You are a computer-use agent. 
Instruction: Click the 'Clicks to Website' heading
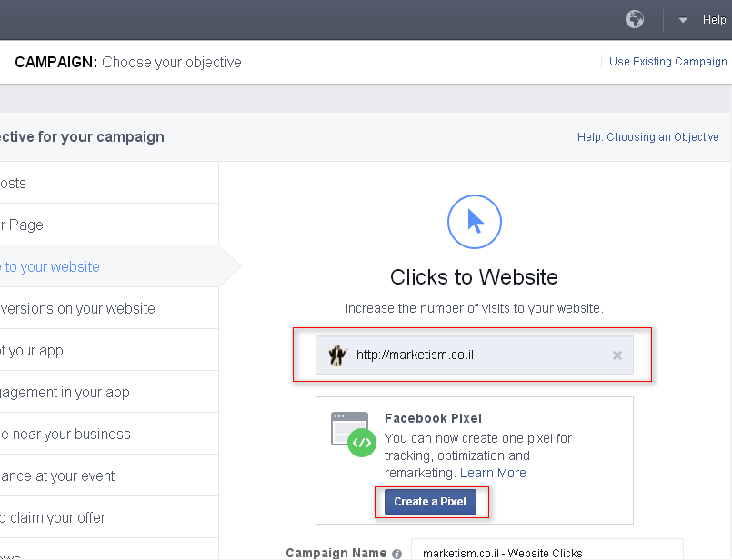point(475,277)
